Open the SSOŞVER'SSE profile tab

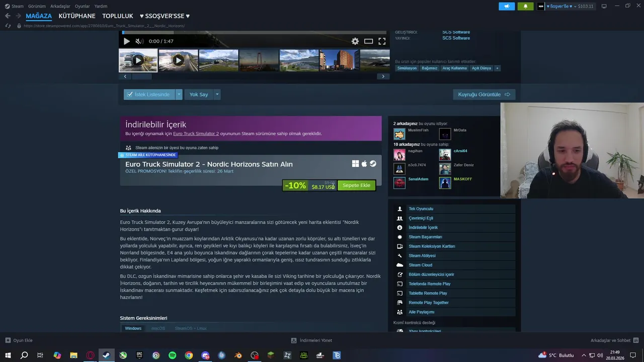coord(165,16)
